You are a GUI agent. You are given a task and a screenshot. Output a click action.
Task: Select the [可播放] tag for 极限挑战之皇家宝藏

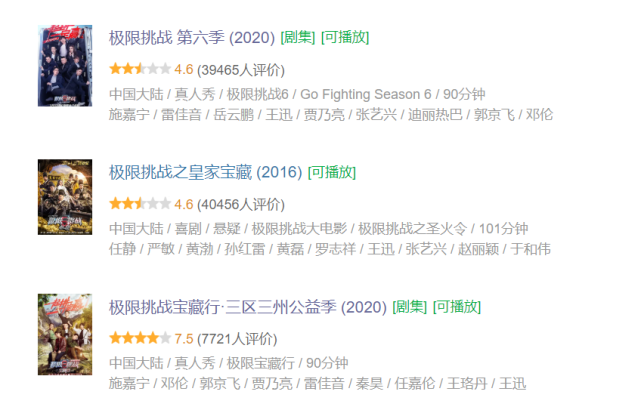(332, 173)
